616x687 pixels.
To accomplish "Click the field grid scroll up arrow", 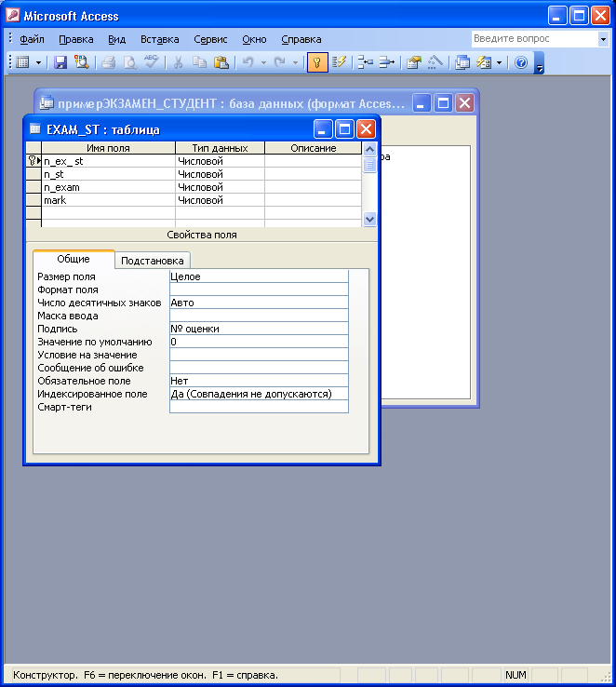I will click(369, 149).
